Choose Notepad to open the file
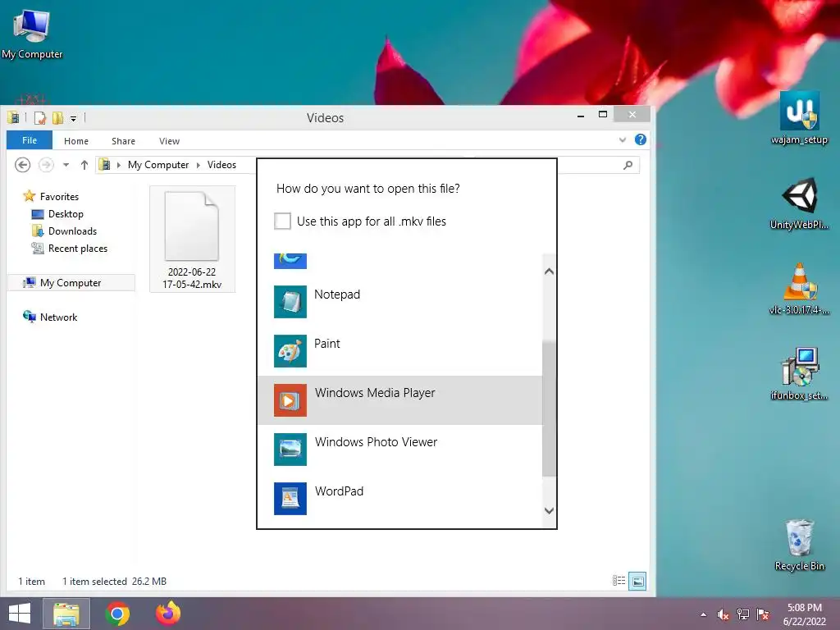This screenshot has width=840, height=630. [399, 302]
